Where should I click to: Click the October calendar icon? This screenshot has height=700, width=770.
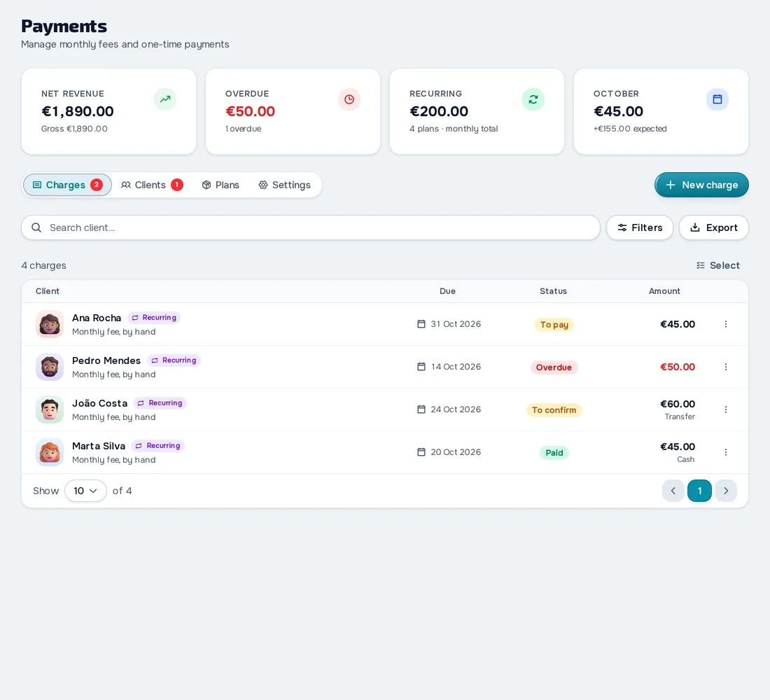[717, 99]
